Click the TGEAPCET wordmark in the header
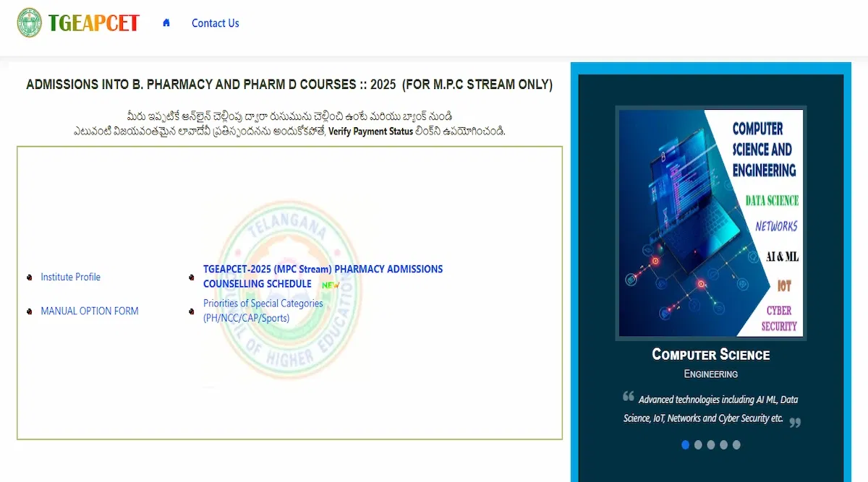Screen dimensions: 868x482 93,23
